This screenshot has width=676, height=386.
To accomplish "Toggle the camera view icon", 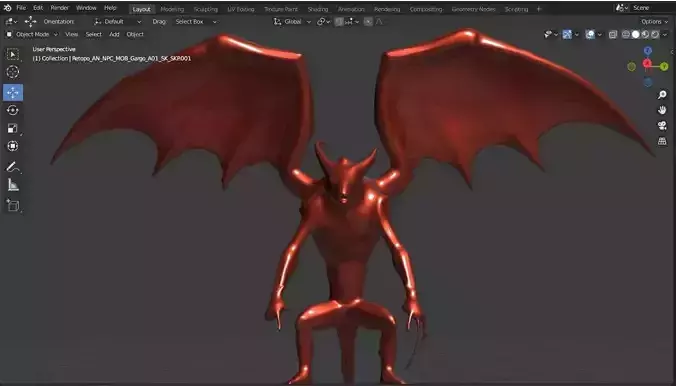I will tap(662, 126).
